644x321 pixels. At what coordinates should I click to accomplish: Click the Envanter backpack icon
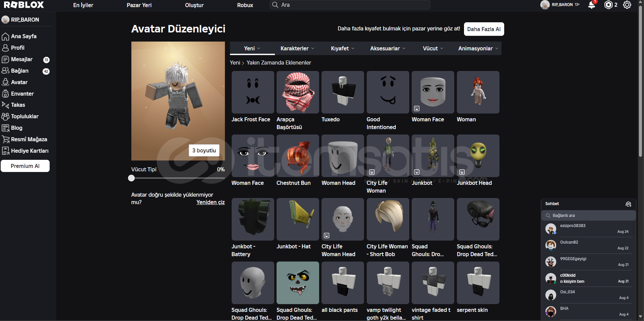[5, 94]
